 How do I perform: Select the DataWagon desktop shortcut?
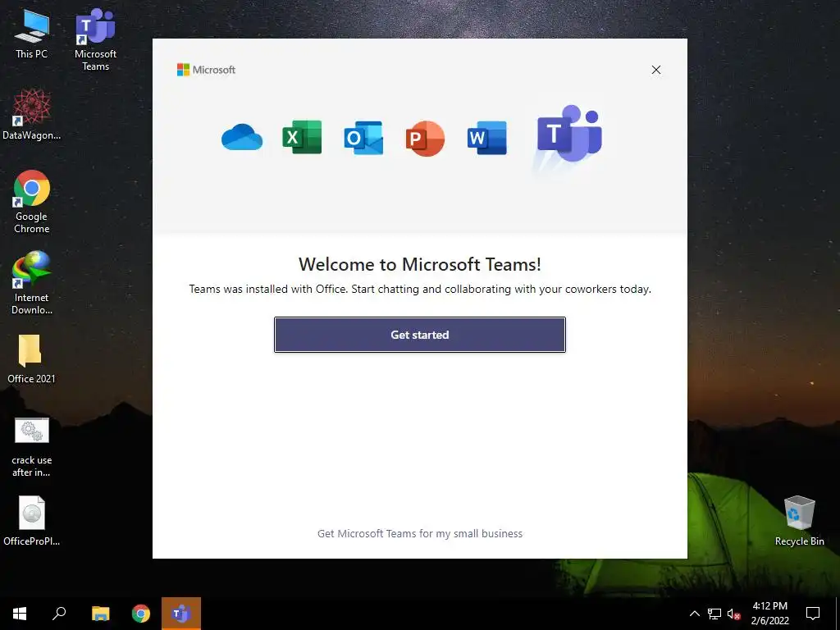click(32, 114)
